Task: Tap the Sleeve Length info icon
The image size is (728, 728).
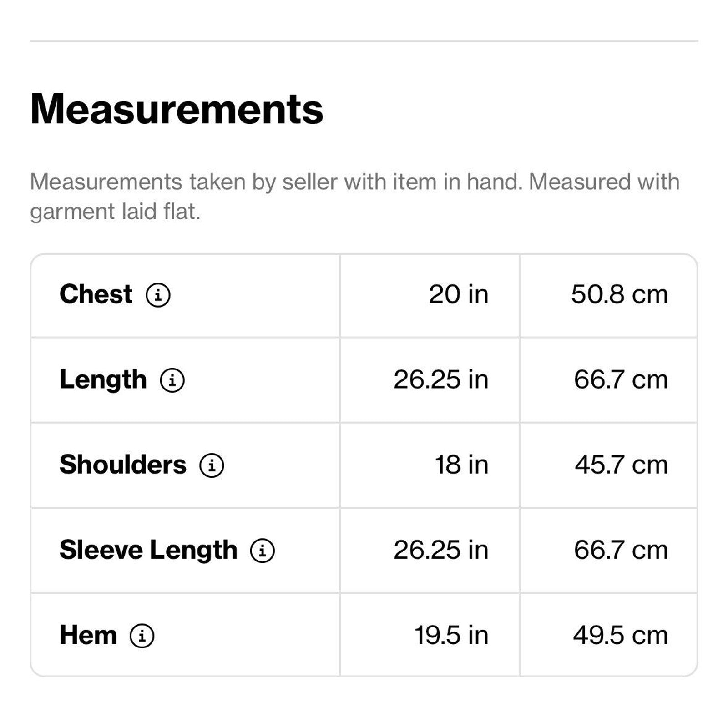Action: point(263,551)
